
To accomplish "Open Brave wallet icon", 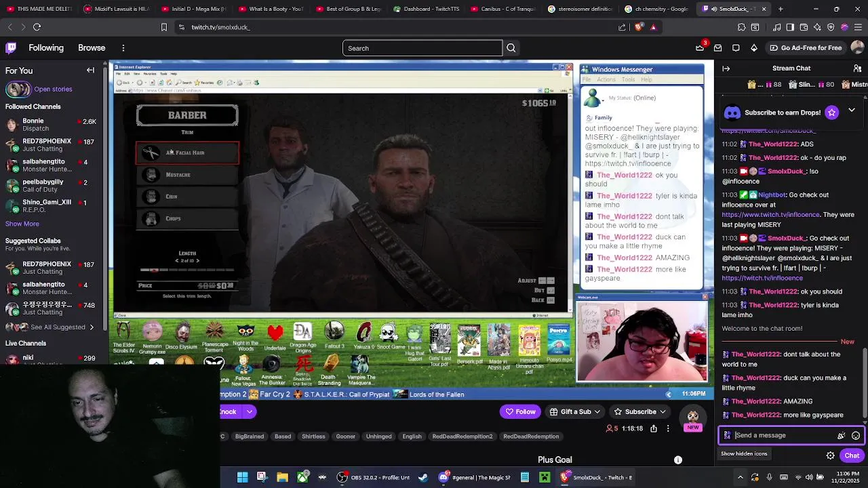I will point(804,27).
